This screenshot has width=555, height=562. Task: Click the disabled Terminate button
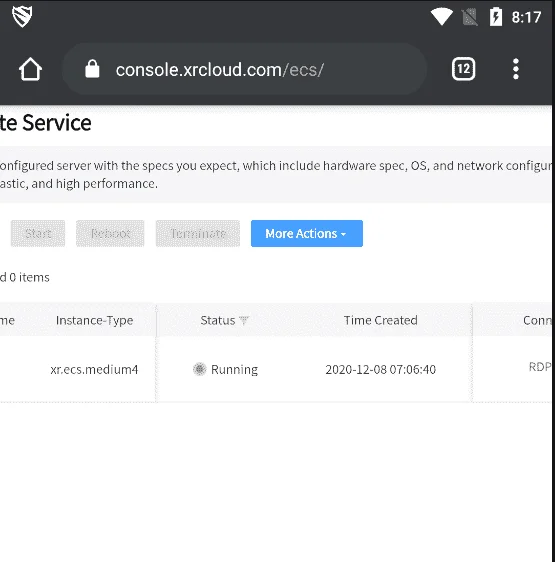click(x=198, y=233)
